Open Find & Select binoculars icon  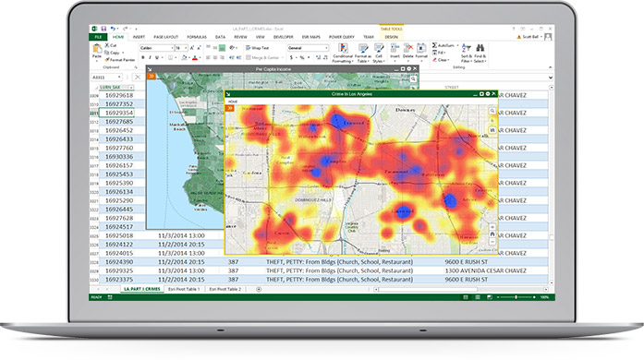(x=480, y=48)
